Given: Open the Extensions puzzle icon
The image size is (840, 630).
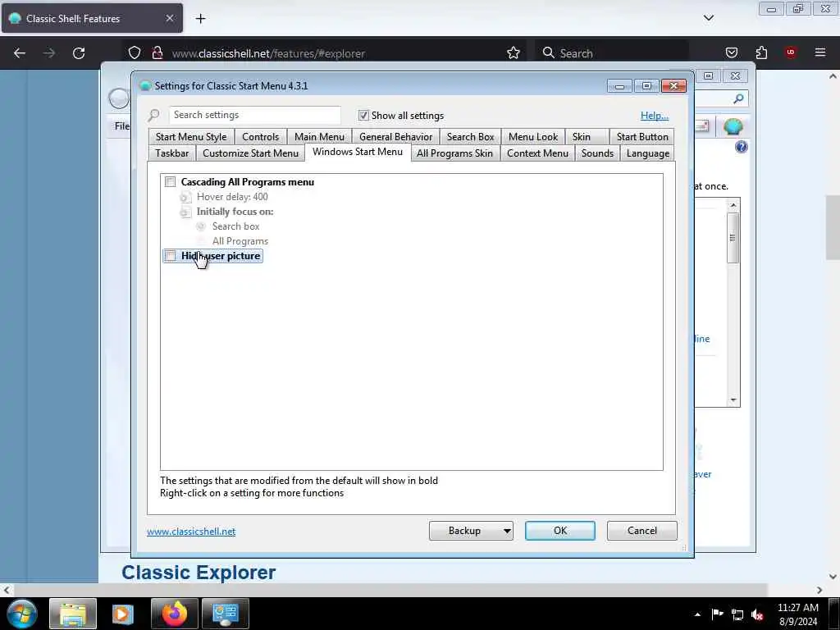Looking at the screenshot, I should (761, 52).
